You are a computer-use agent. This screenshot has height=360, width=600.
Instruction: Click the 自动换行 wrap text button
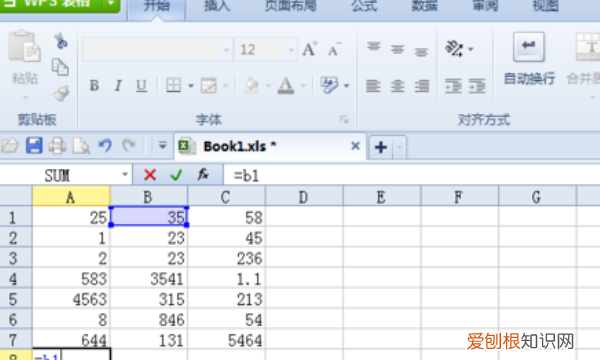click(x=529, y=59)
